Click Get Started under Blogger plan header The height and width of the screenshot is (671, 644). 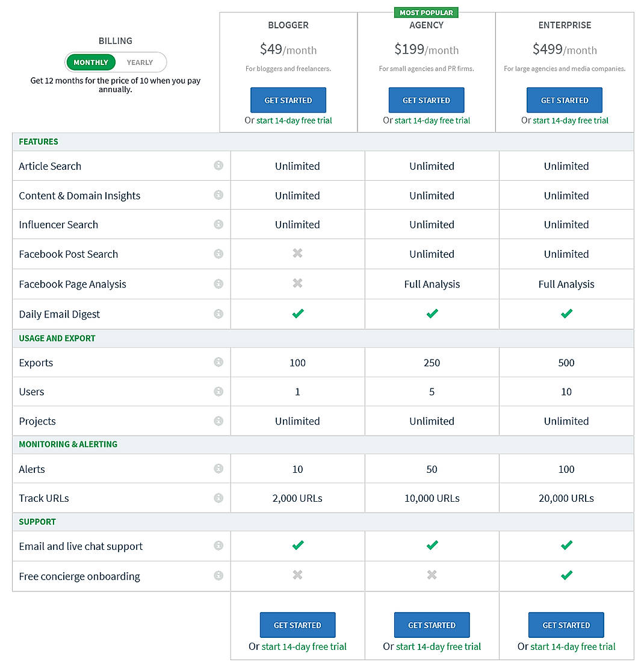288,100
